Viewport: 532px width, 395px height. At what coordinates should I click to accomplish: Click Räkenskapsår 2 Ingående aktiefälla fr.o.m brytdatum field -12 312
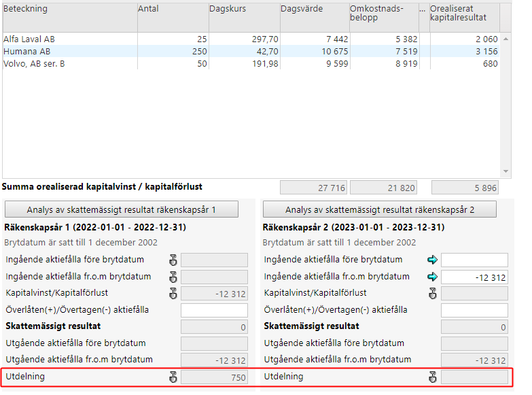click(474, 277)
